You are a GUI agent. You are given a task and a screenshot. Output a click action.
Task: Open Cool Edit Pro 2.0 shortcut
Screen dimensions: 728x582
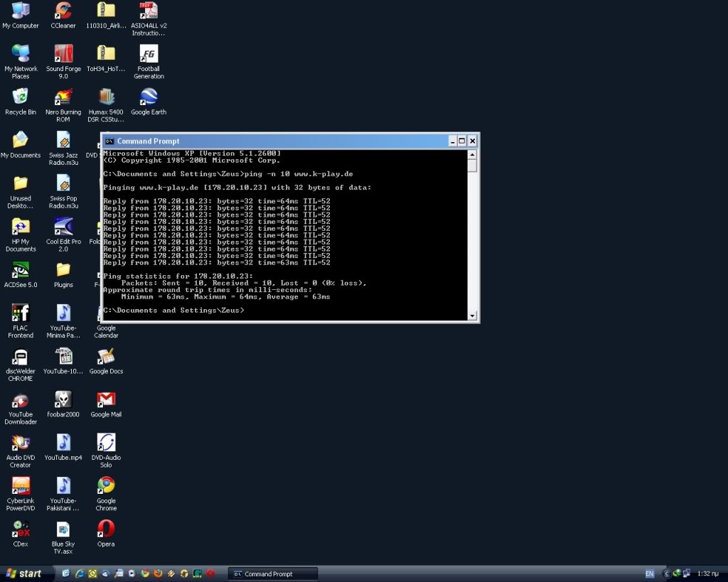(63, 227)
